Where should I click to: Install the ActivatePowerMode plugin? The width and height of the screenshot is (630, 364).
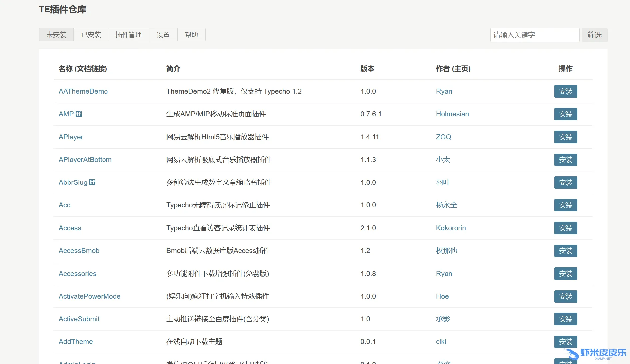coord(565,296)
